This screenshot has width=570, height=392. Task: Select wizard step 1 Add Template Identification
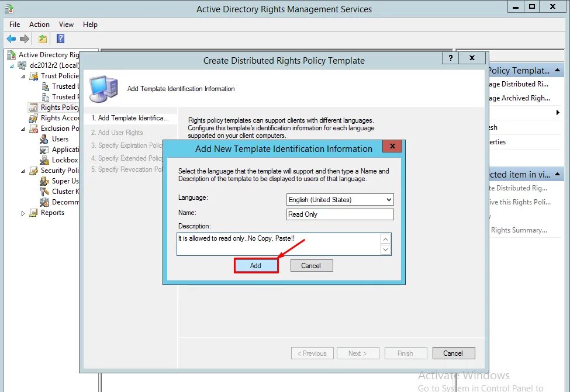[x=130, y=118]
